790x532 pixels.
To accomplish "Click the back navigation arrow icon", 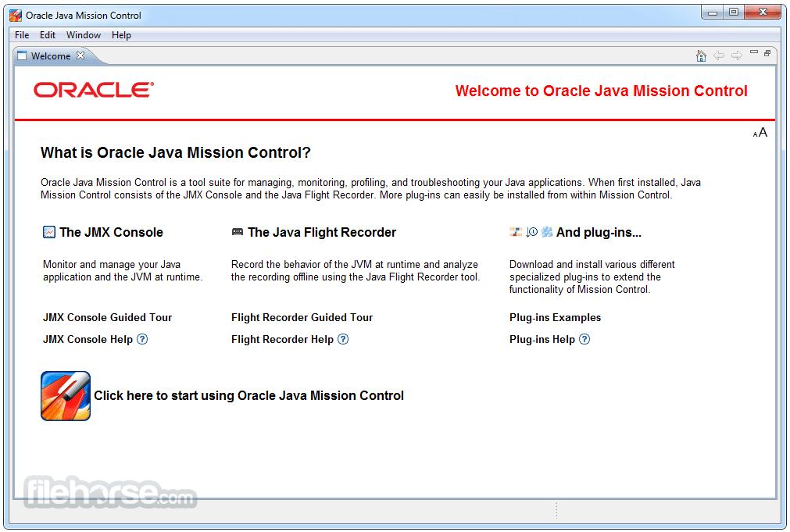I will (719, 55).
